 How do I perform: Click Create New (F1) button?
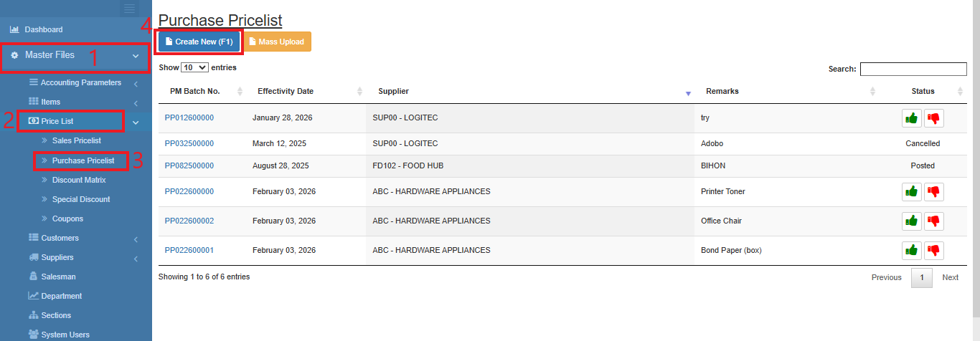tap(199, 42)
